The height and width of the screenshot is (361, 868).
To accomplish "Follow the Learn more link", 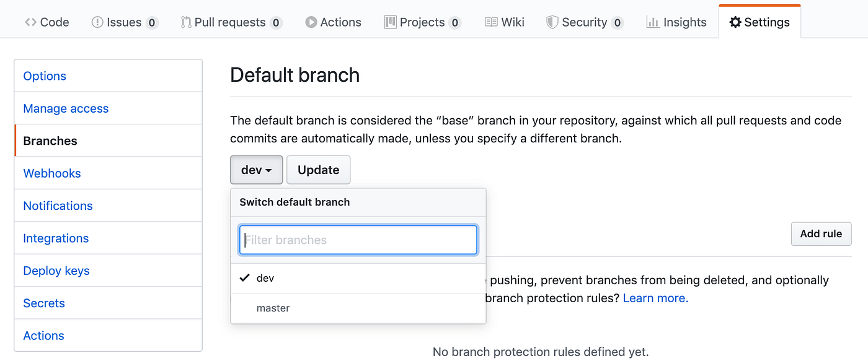I will (655, 298).
